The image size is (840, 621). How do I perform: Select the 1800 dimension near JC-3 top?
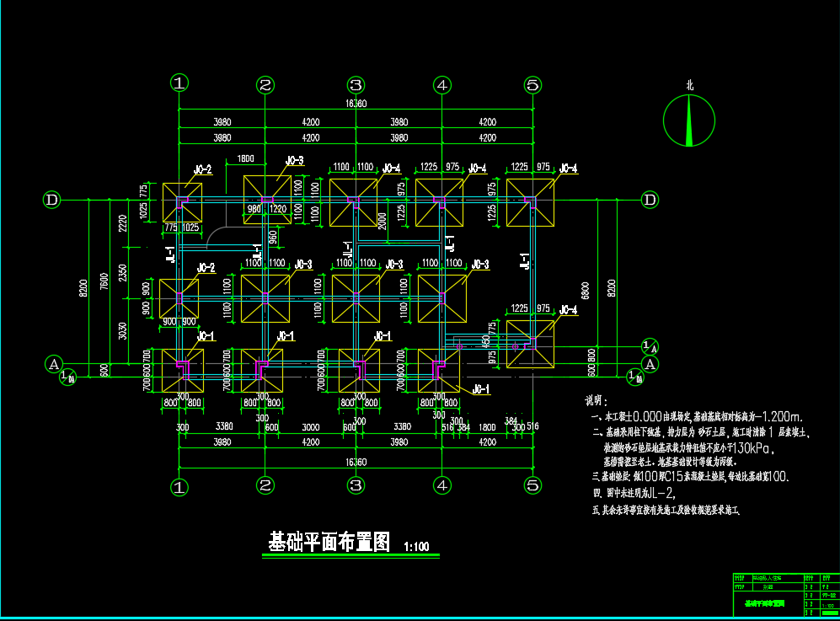[x=245, y=158]
